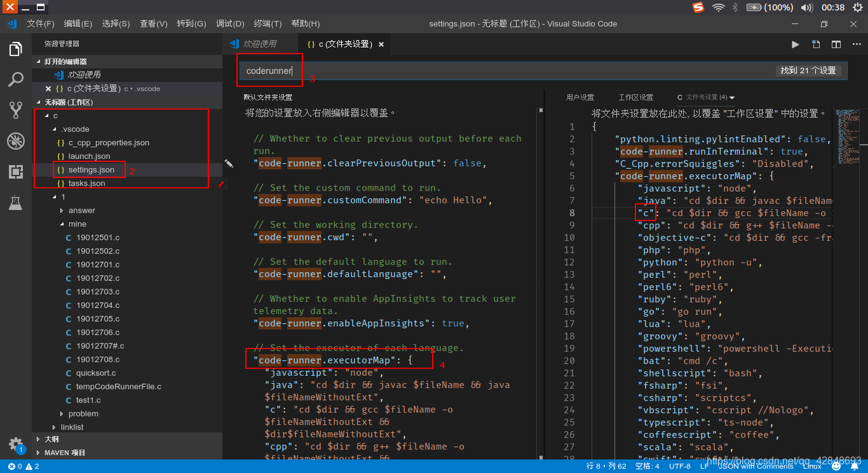868x473 pixels.
Task: Run code using the play button top right
Action: [x=795, y=45]
